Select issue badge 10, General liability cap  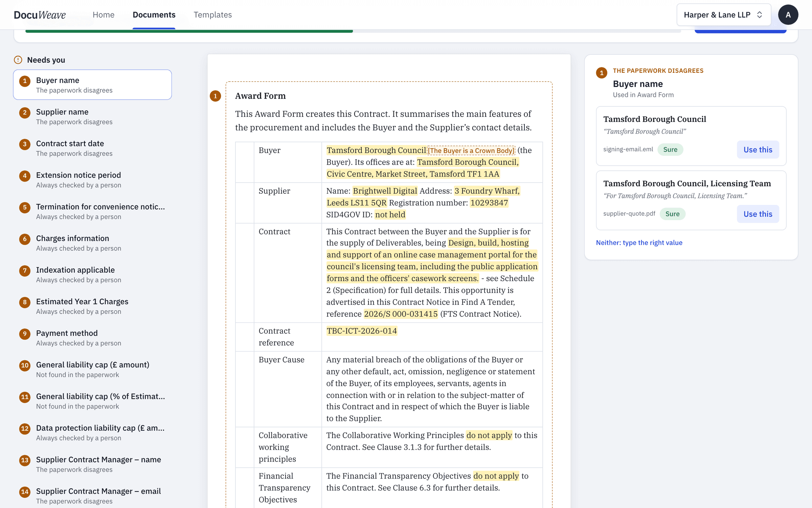pos(25,366)
